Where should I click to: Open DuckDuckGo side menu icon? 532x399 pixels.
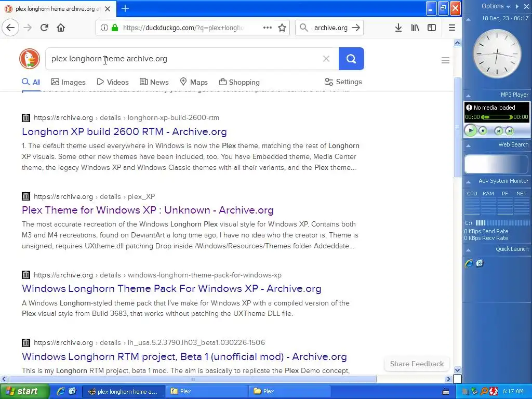click(445, 60)
